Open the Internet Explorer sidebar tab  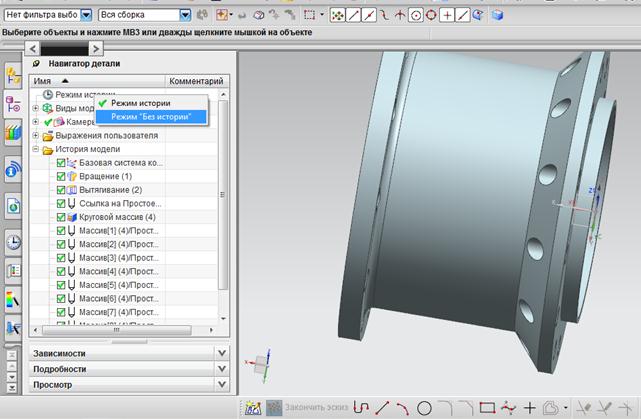(14, 205)
